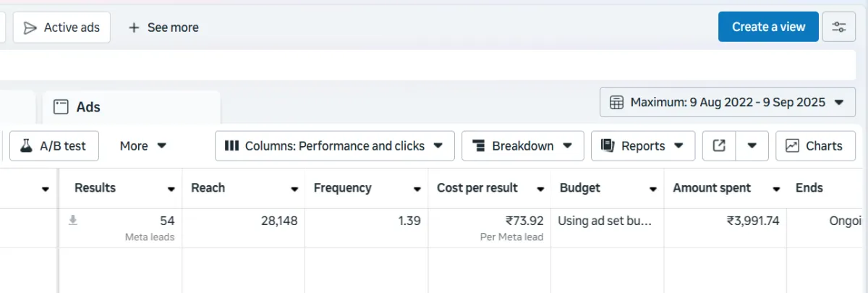868x293 pixels.
Task: Open the More dropdown menu
Action: click(x=143, y=145)
